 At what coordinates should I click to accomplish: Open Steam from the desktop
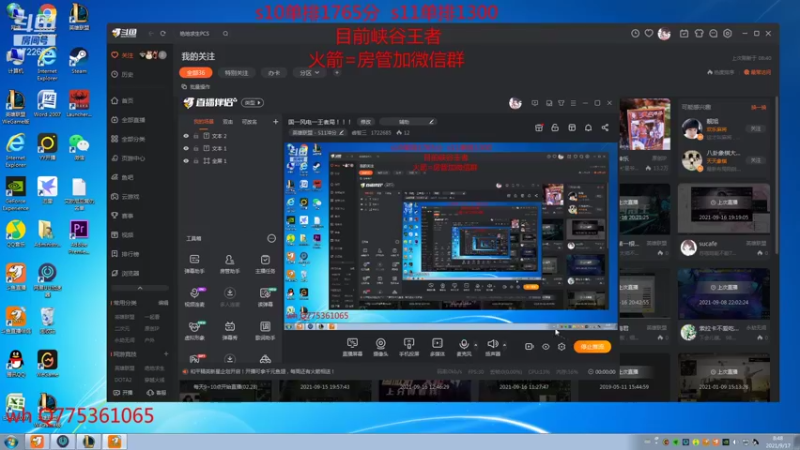pos(79,62)
